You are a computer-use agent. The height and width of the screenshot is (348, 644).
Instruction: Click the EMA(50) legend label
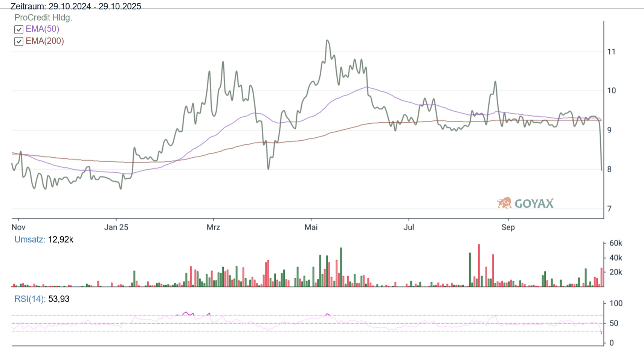tap(42, 29)
